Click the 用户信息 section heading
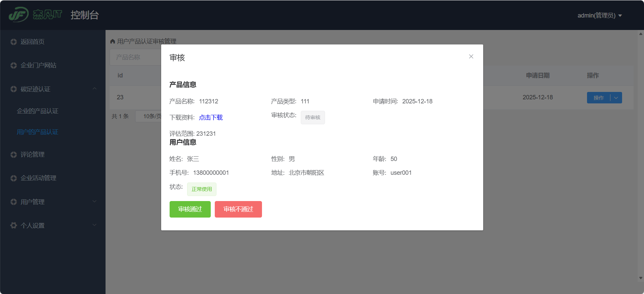This screenshot has height=294, width=644. [183, 142]
